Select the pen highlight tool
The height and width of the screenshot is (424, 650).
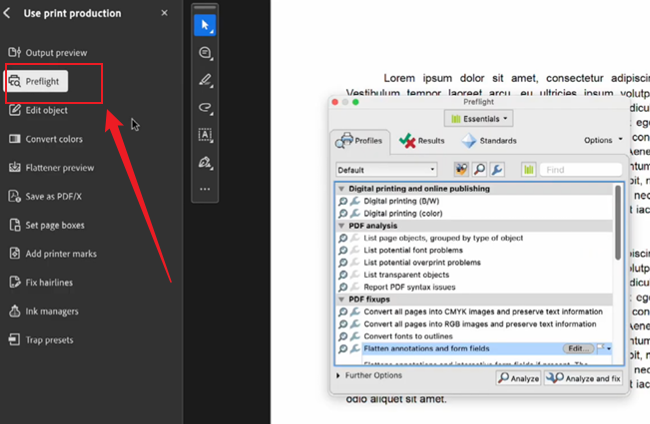205,80
